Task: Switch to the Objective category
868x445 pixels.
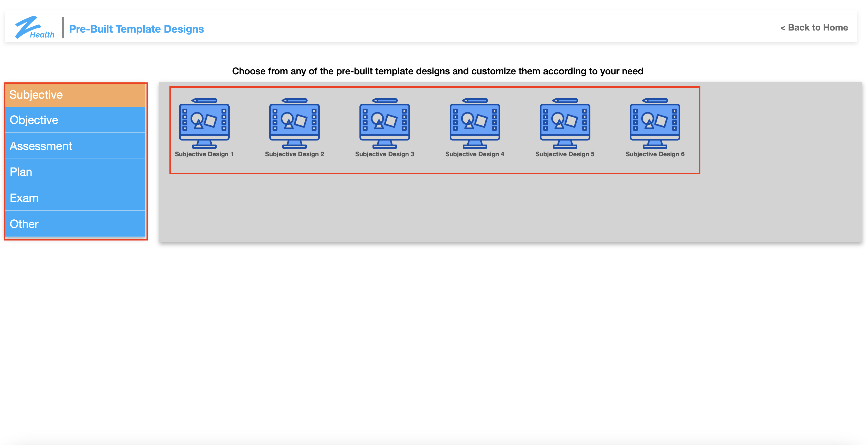Action: 75,120
